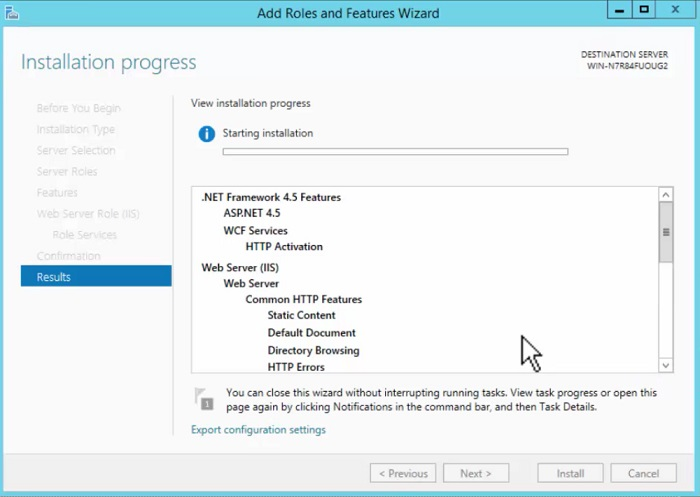
Task: Go to Installation Type step
Action: [76, 129]
